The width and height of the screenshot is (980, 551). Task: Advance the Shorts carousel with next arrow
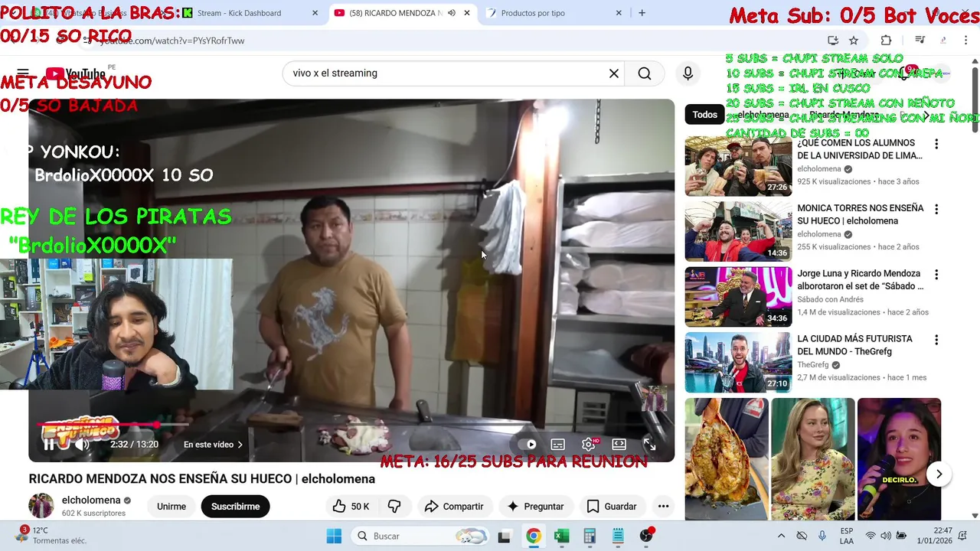pos(939,474)
